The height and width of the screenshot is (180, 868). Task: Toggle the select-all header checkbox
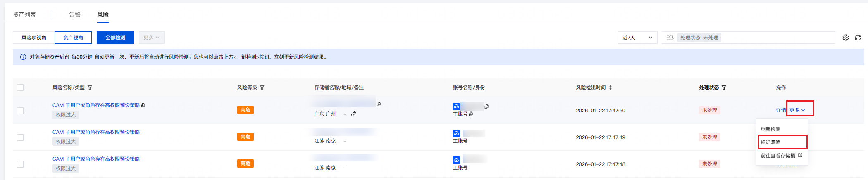[x=20, y=88]
